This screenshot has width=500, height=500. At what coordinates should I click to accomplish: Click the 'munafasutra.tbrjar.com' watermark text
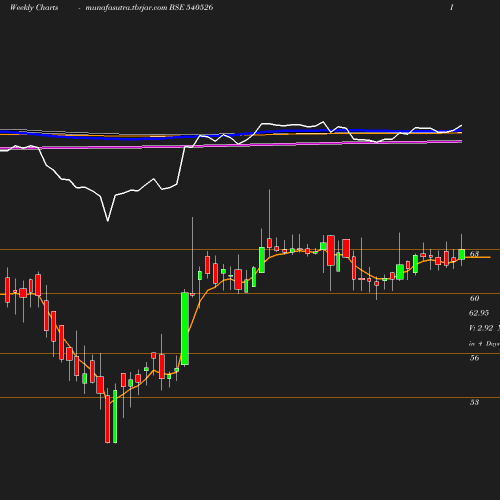tap(126, 8)
